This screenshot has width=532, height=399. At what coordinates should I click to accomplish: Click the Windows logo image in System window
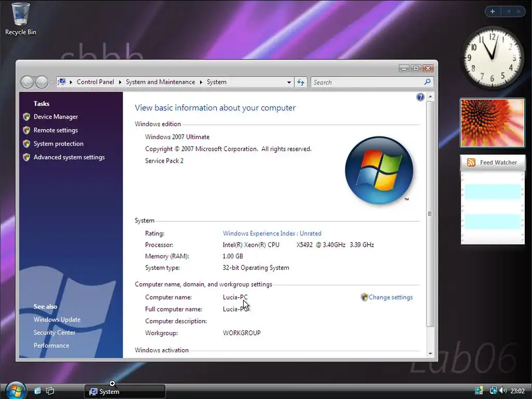(379, 170)
